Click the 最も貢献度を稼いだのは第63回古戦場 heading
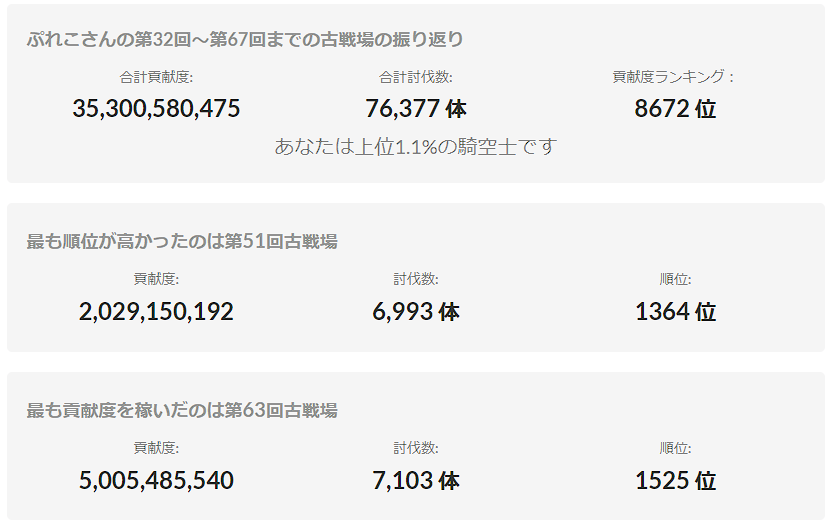This screenshot has height=527, width=829. [x=182, y=411]
